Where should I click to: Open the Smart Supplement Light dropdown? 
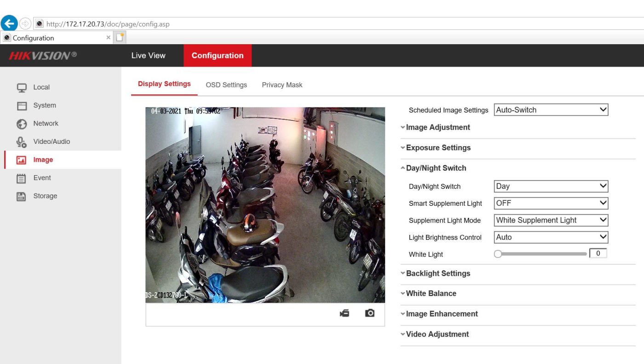[x=551, y=203]
